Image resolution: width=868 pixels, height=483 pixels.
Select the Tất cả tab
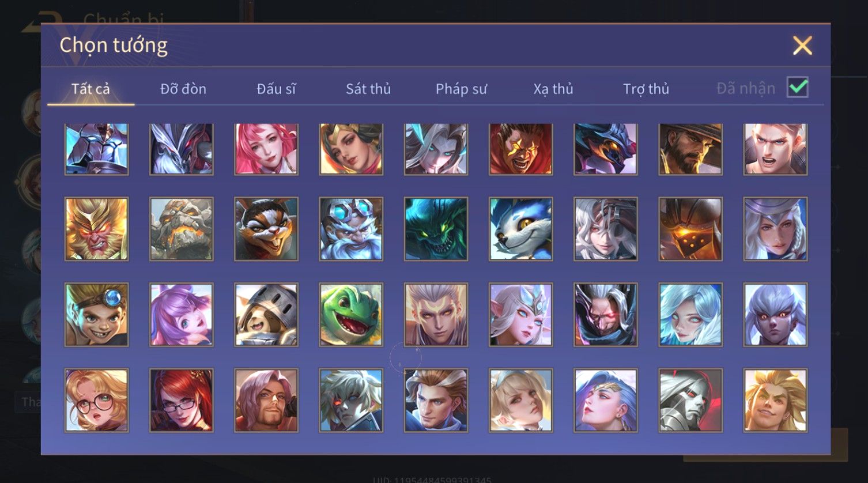[90, 89]
